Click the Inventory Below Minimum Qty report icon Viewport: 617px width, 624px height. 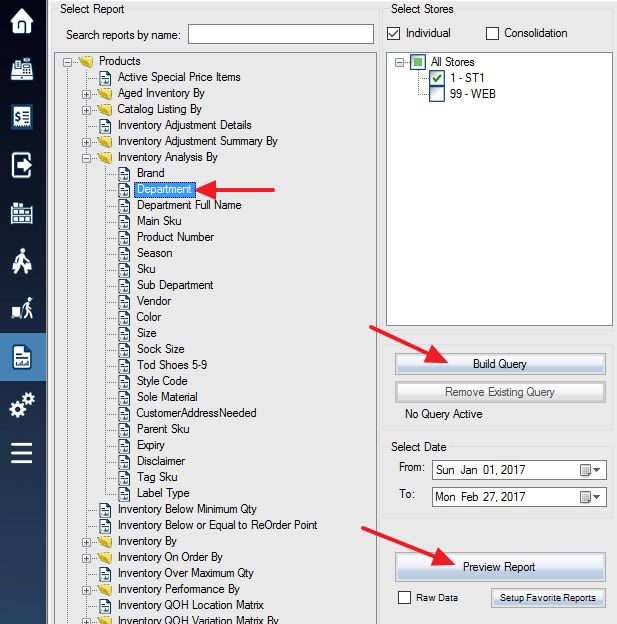[105, 510]
